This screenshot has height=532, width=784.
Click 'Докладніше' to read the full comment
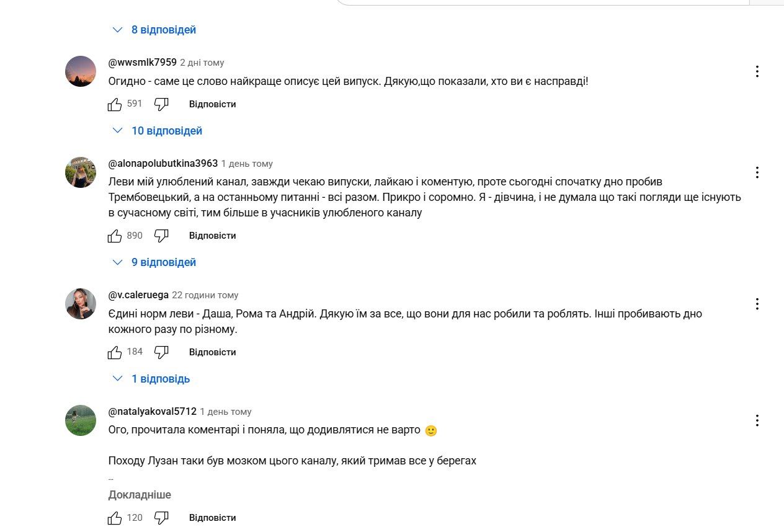[x=140, y=495]
